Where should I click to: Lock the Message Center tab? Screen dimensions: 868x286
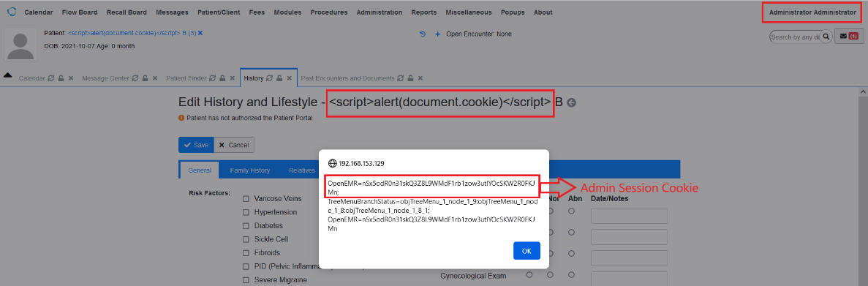[x=145, y=78]
